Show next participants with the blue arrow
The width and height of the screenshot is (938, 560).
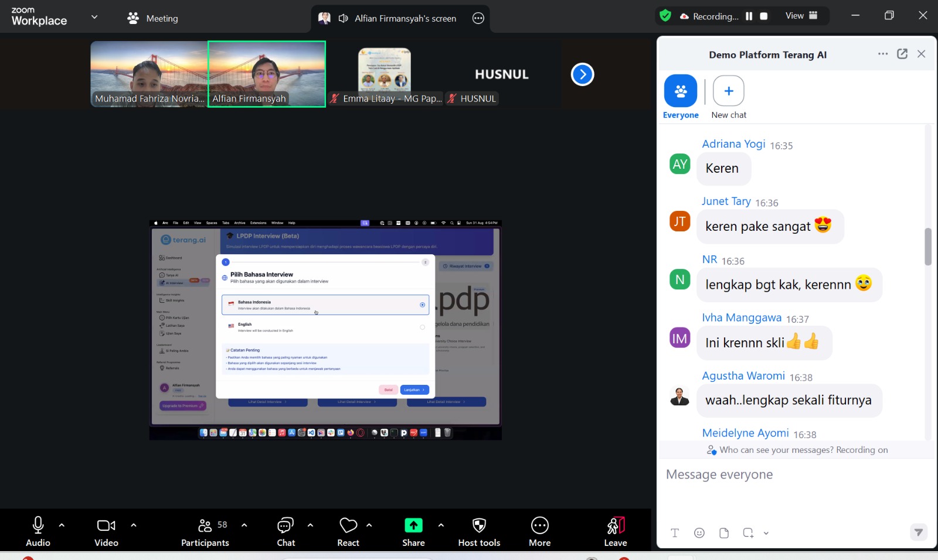coord(582,74)
